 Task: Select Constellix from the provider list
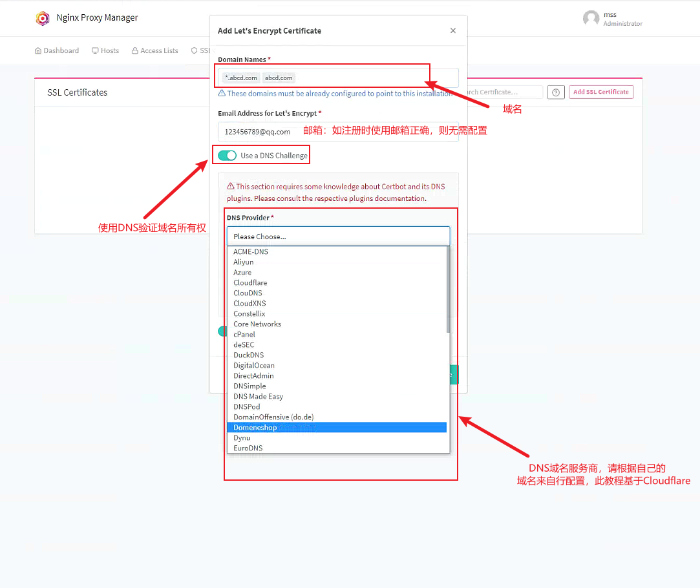[x=337, y=313]
